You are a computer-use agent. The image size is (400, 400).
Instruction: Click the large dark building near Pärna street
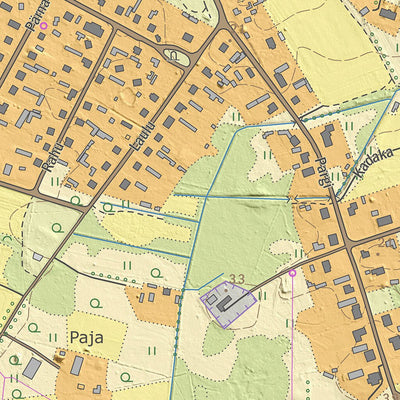click(94, 29)
